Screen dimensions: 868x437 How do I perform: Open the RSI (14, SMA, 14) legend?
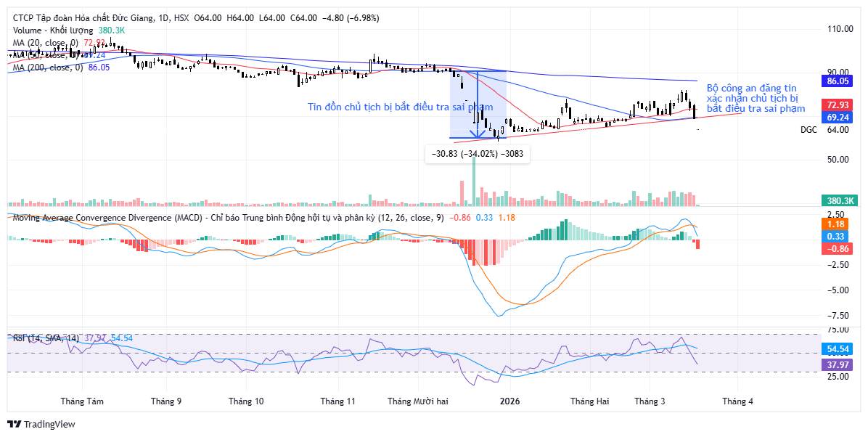click(x=46, y=338)
